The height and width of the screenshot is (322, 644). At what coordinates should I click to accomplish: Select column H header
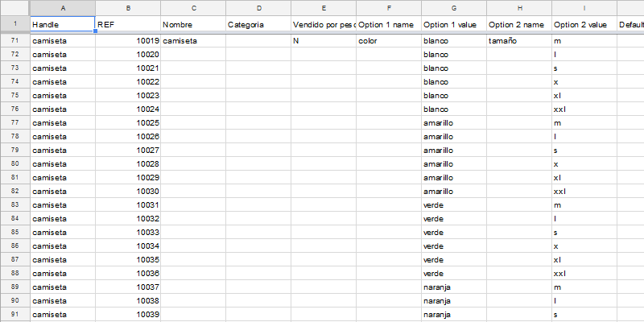(519, 8)
